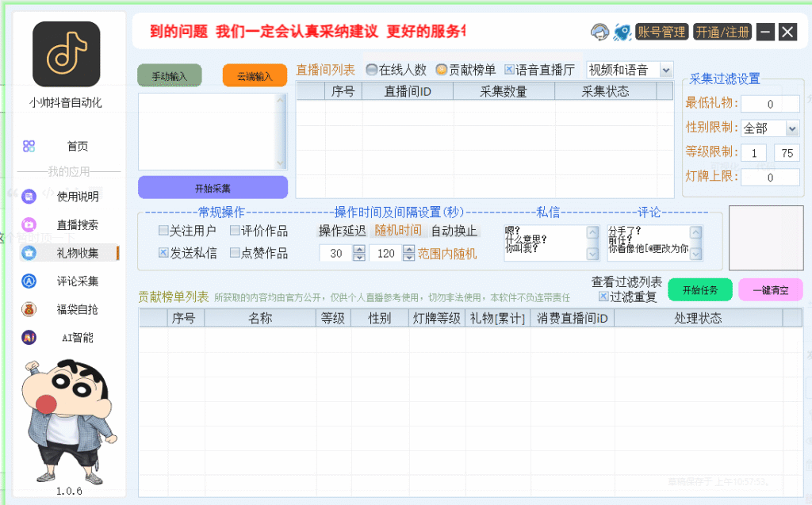Switch to 随机时间 option
This screenshot has height=505, width=812.
pyautogui.click(x=398, y=231)
